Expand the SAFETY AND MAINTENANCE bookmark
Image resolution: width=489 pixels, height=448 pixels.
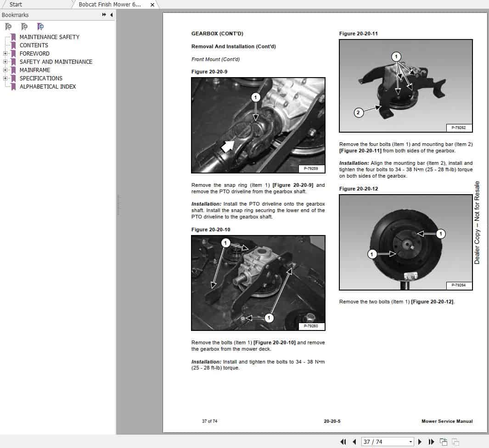(x=4, y=62)
